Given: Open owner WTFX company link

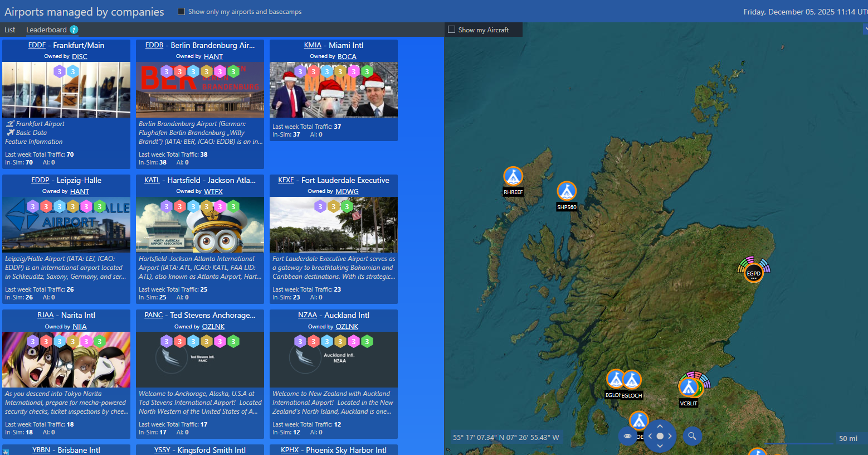Looking at the screenshot, I should tap(213, 191).
